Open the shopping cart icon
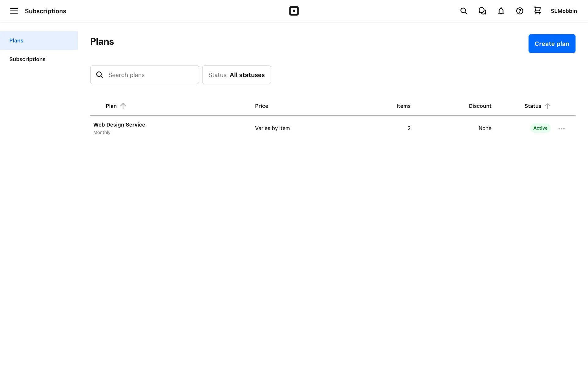The width and height of the screenshot is (588, 368). point(537,11)
